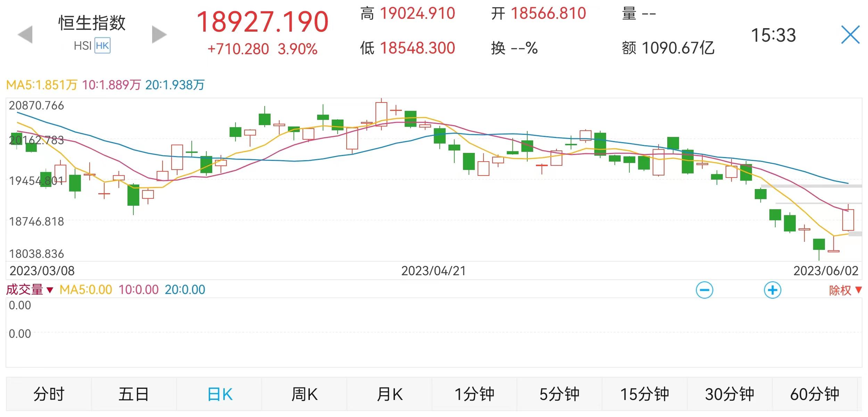Open the 除权 adjustment dropdown

point(845,290)
